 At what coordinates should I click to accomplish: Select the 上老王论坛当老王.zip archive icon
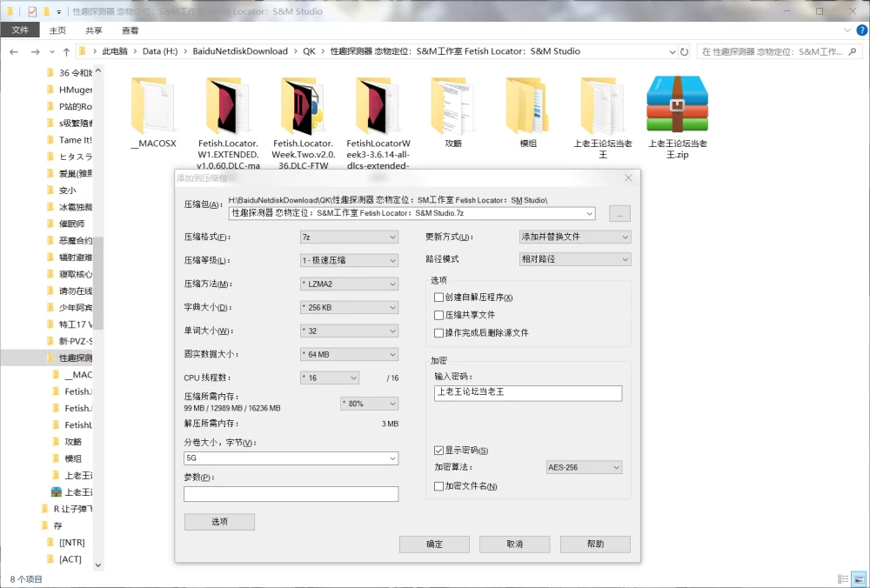tap(678, 104)
